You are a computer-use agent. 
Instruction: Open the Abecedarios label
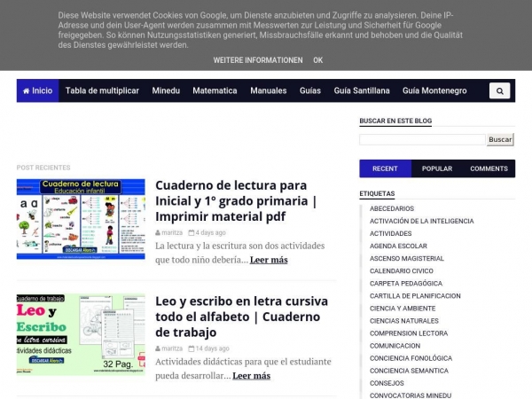point(392,208)
